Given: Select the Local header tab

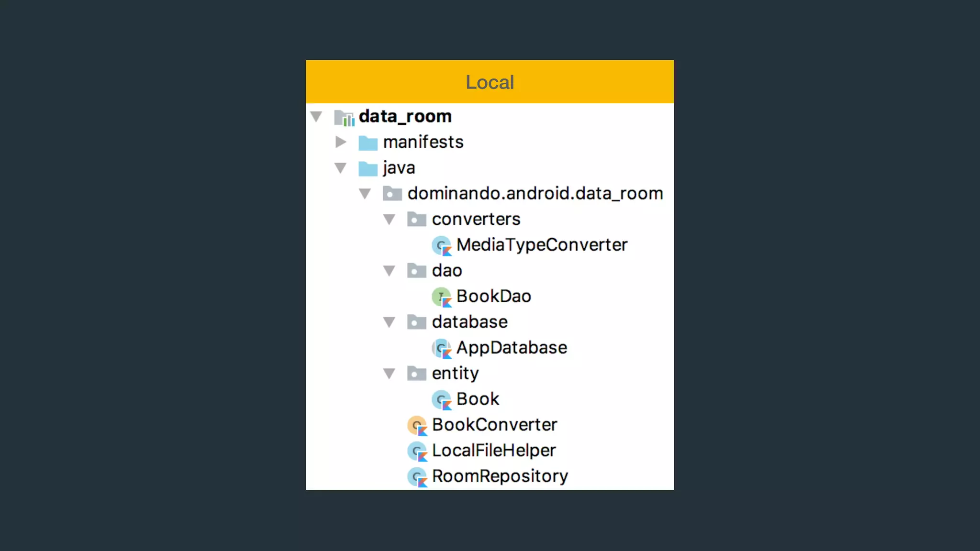Looking at the screenshot, I should pyautogui.click(x=490, y=82).
